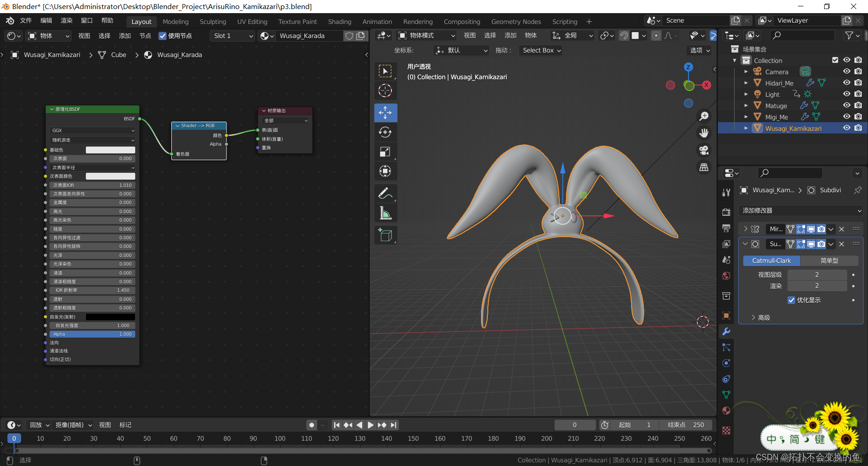Open Tool properties tab

(726, 193)
